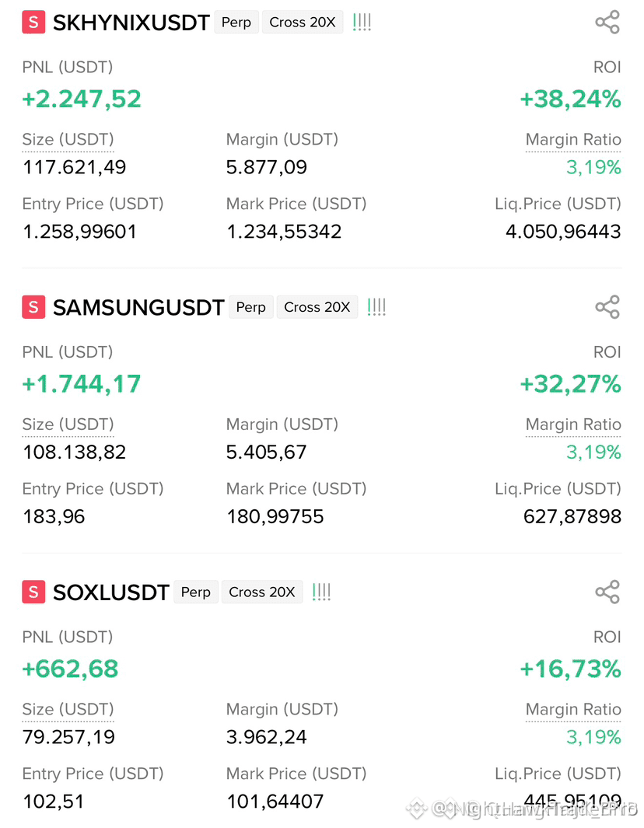Open the SKHYNIXUSDT pair title
Viewport: 644px width, 828px height.
coord(131,23)
